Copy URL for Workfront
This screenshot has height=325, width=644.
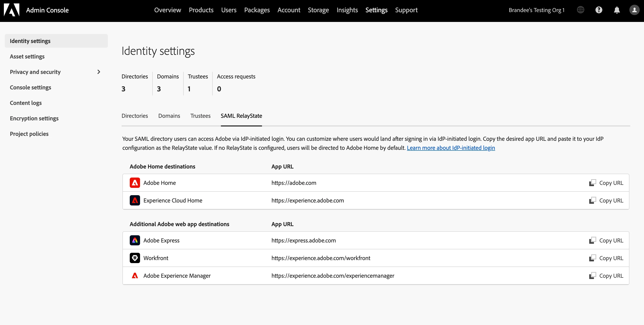point(606,258)
